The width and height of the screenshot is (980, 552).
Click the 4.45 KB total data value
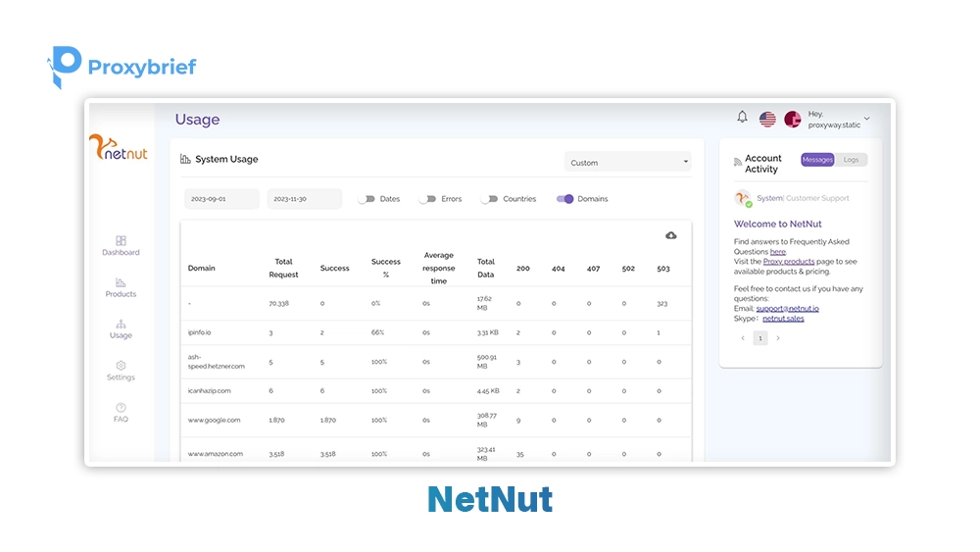[x=488, y=391]
